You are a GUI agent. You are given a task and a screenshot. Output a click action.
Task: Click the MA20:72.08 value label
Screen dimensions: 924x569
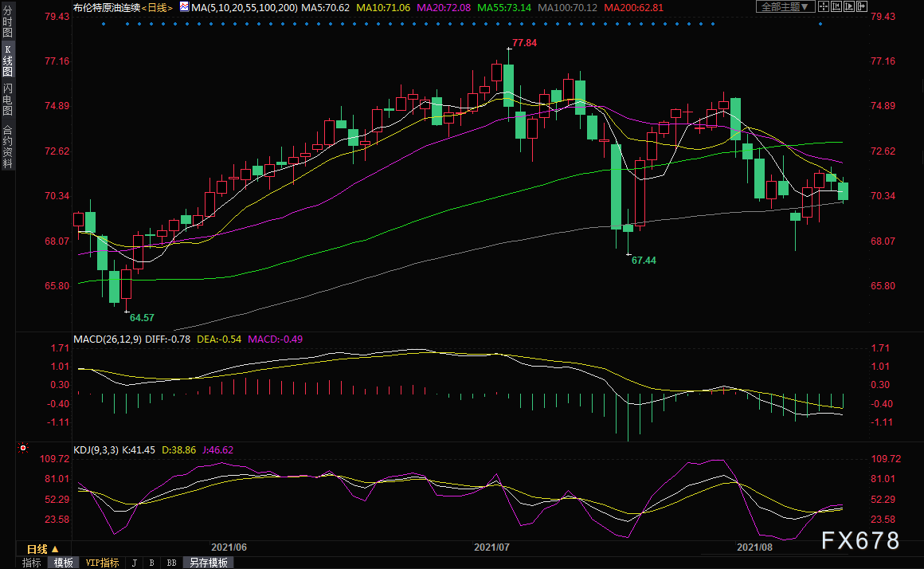point(444,8)
